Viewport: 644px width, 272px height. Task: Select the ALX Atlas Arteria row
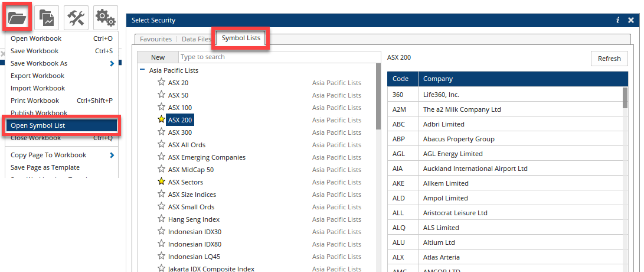tap(505, 257)
